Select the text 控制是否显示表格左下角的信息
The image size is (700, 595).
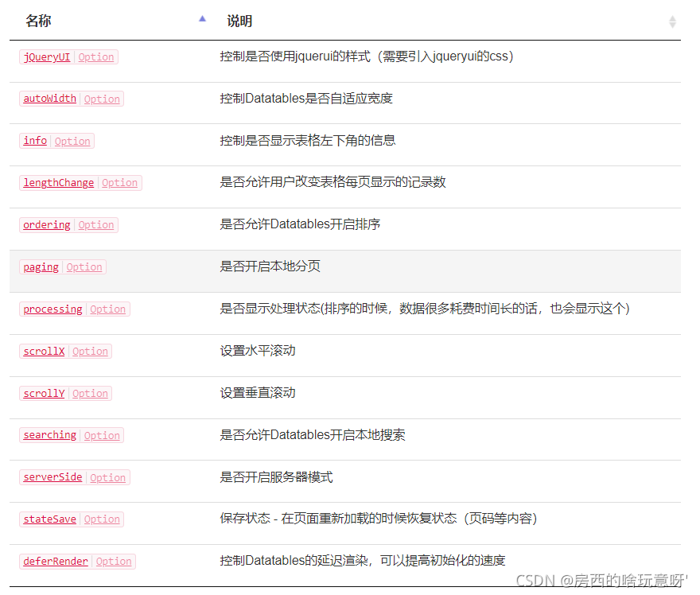click(308, 140)
